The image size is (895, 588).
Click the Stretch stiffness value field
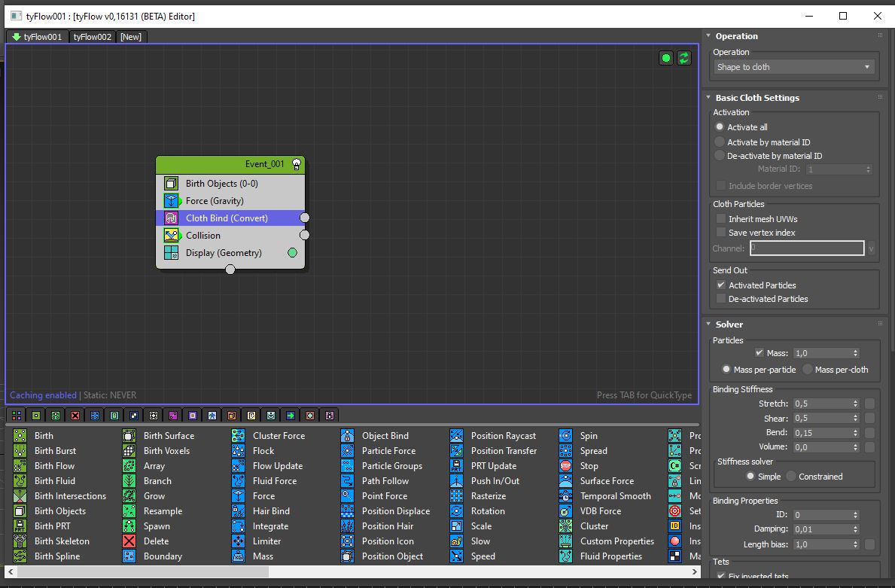(x=821, y=404)
